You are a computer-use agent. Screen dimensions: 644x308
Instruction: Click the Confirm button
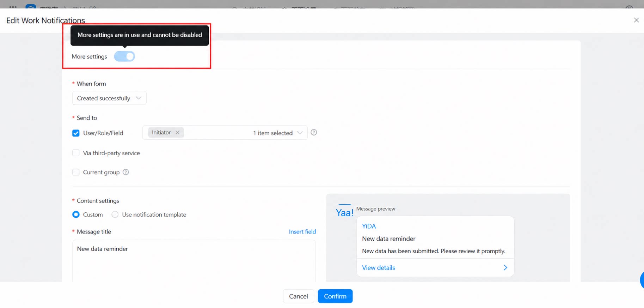335,296
